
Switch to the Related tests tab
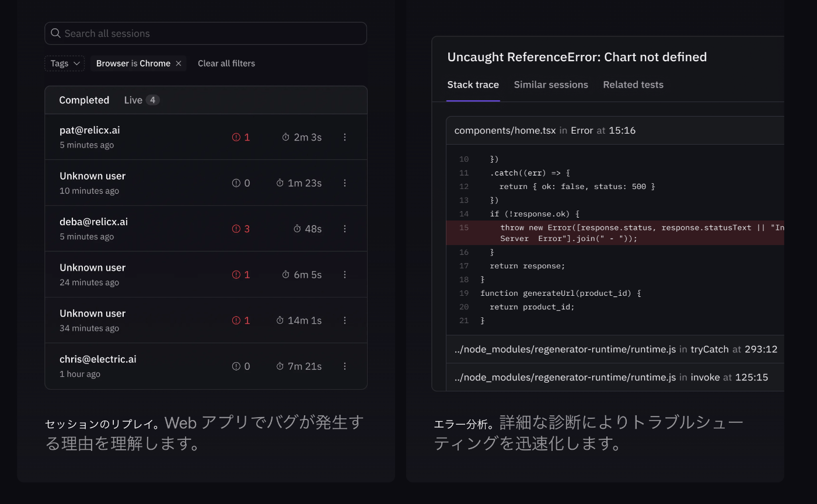coord(633,85)
